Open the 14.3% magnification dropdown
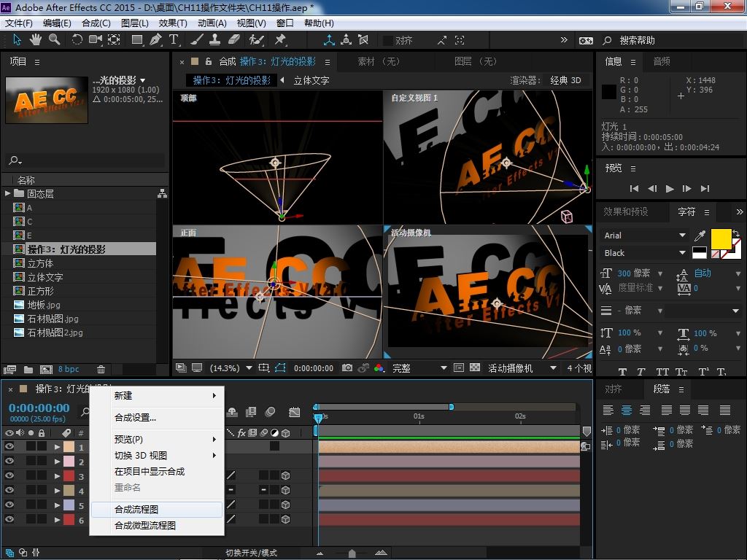Image resolution: width=747 pixels, height=560 pixels. pos(231,368)
